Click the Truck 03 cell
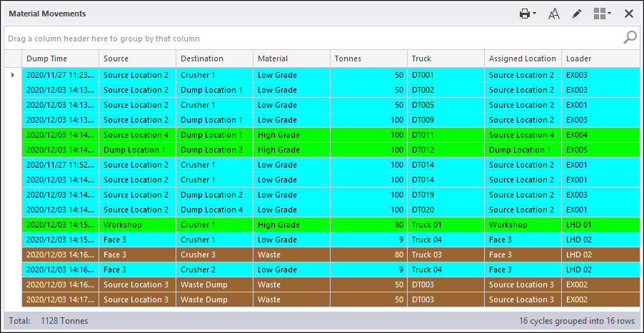This screenshot has width=644, height=333. click(x=446, y=255)
